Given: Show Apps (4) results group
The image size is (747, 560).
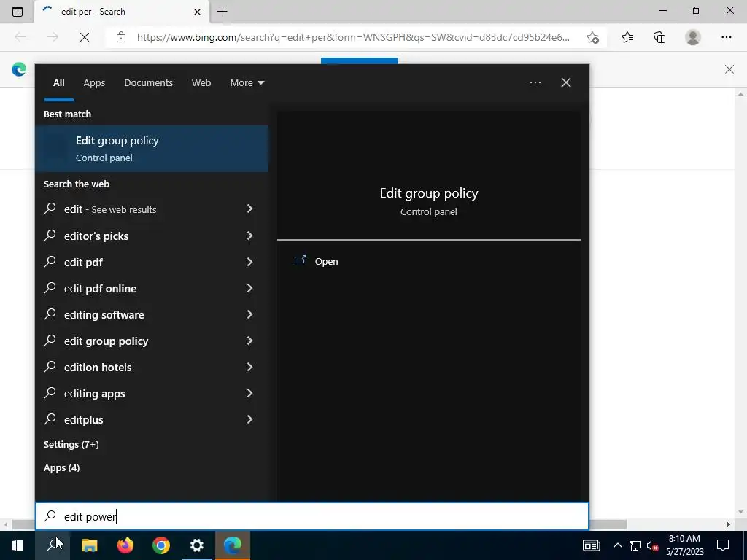Looking at the screenshot, I should click(61, 467).
